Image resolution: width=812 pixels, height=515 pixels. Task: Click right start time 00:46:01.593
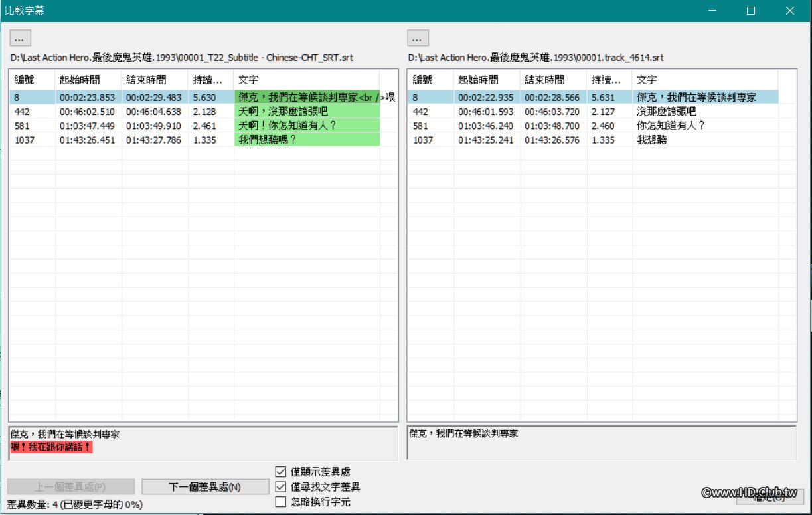[485, 112]
